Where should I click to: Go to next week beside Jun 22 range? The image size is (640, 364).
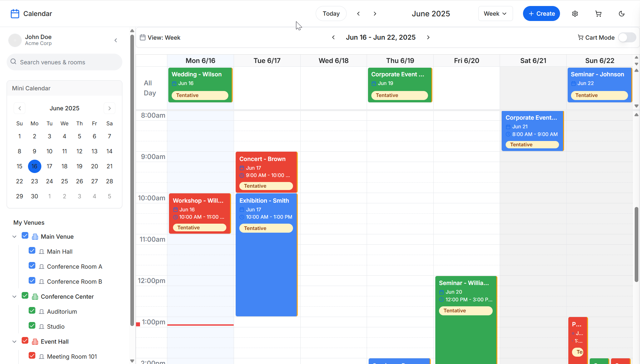428,37
